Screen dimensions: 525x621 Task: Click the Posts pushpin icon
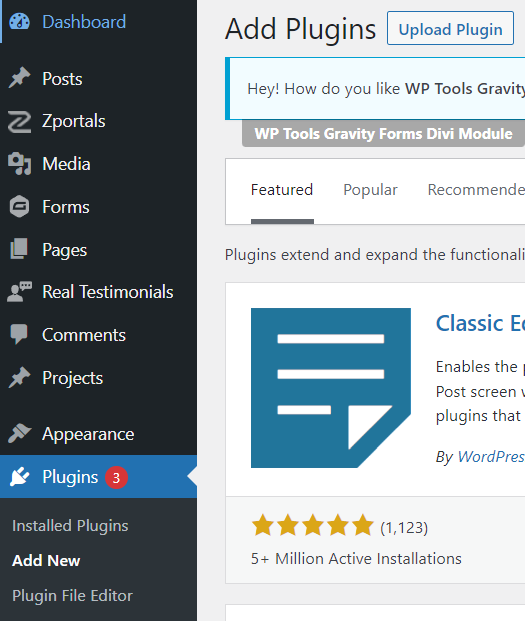(19, 78)
